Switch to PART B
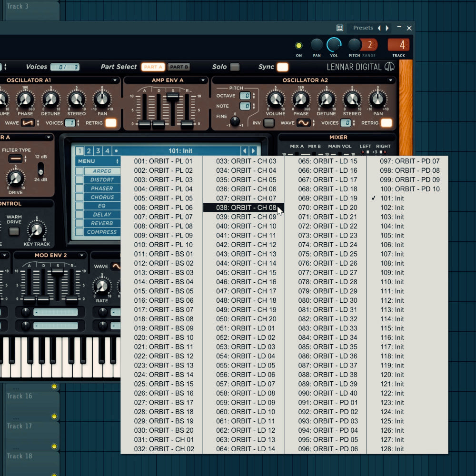The image size is (476, 476). tap(180, 67)
